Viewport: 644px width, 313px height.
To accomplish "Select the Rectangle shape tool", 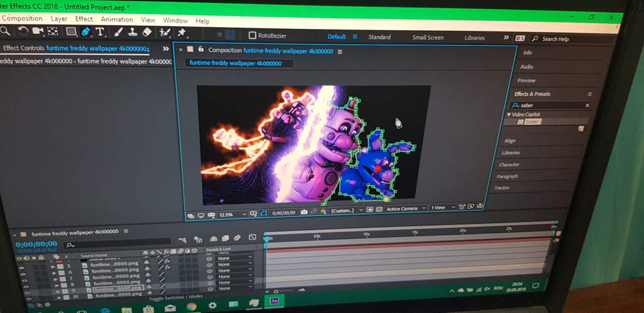I will coord(70,31).
